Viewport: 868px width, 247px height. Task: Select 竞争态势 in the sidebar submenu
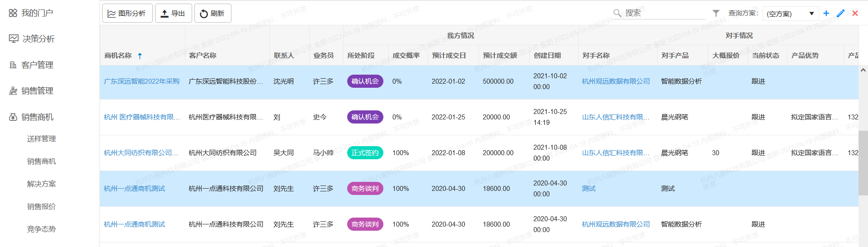point(41,229)
